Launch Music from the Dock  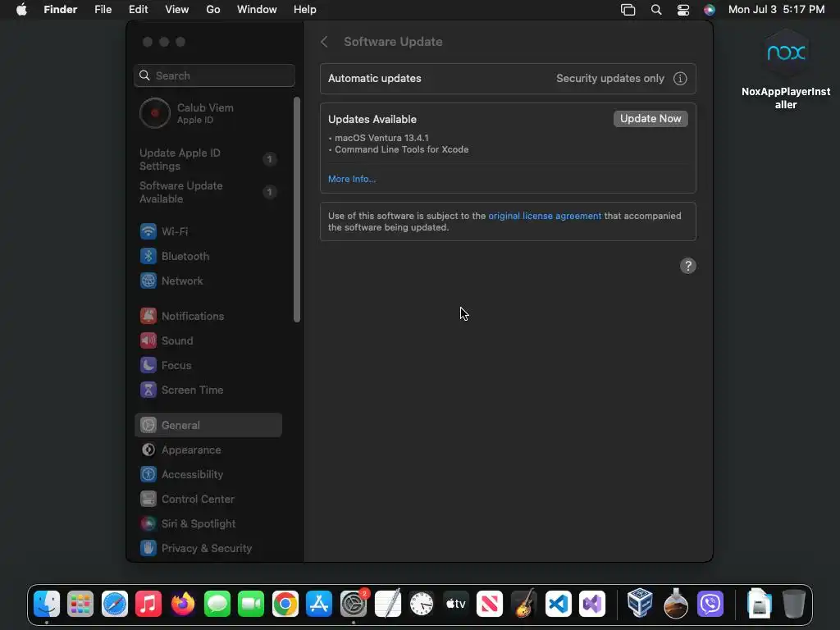click(148, 605)
